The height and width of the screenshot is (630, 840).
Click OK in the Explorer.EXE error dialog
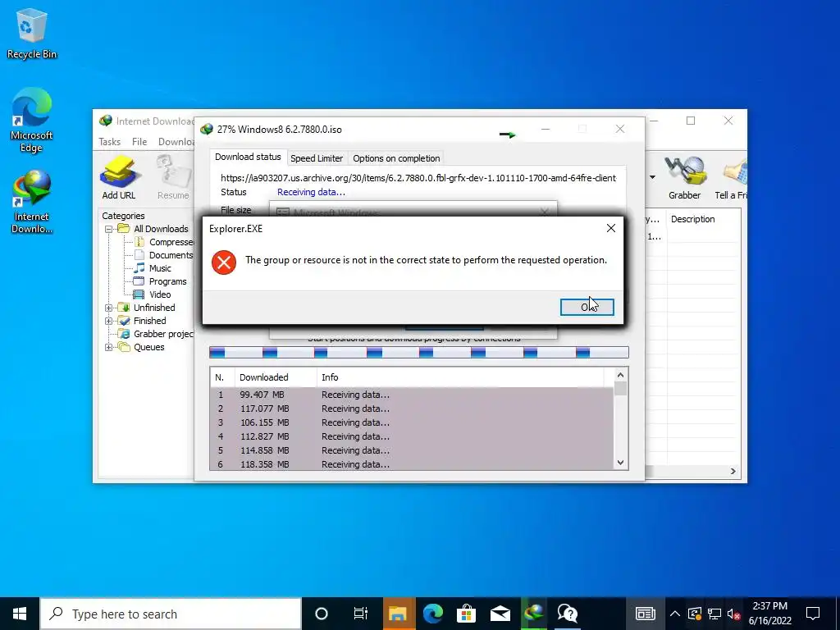pyautogui.click(x=587, y=307)
